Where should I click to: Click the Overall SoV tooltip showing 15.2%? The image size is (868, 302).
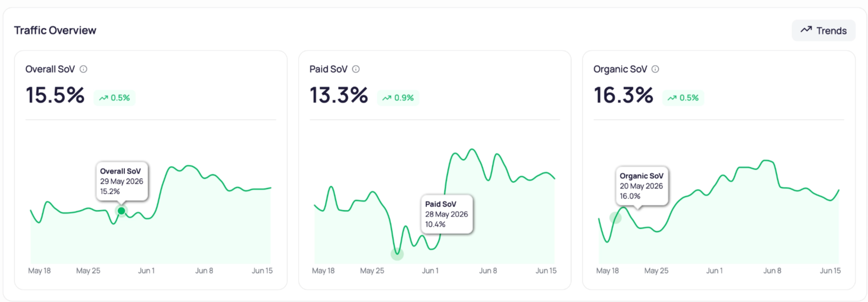(x=122, y=181)
